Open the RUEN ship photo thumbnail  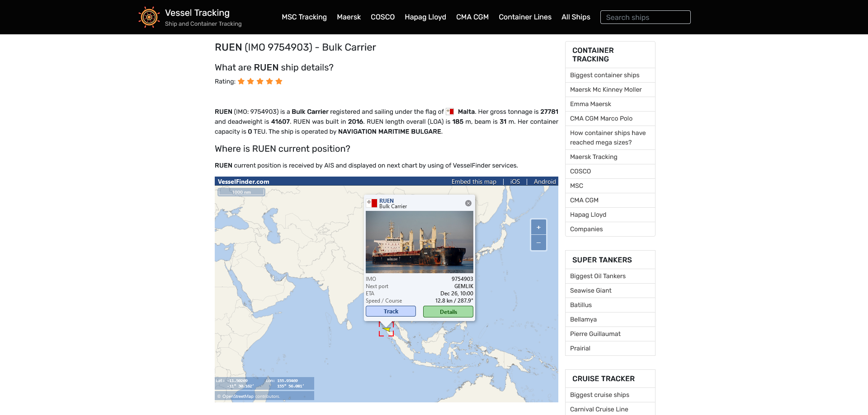pos(420,242)
